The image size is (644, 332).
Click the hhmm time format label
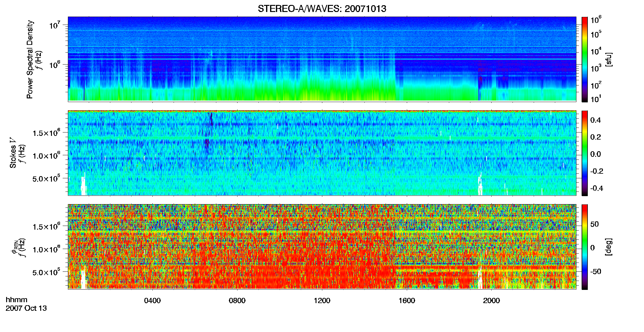pos(17,300)
